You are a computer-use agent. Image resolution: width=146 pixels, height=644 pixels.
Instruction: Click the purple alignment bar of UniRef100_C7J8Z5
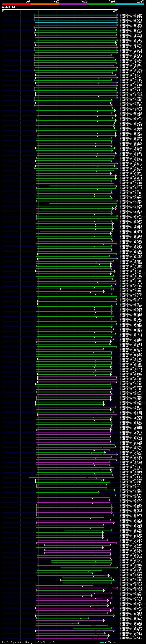coord(77,377)
